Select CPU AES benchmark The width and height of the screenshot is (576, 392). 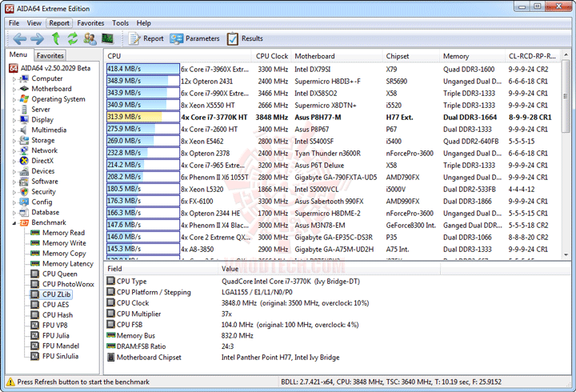(x=55, y=305)
